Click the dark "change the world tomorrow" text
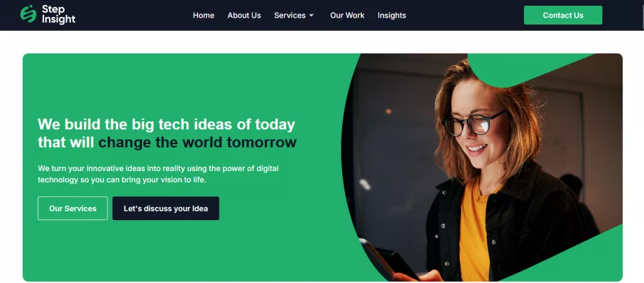Screen dimensions: 644x283 (x=197, y=143)
